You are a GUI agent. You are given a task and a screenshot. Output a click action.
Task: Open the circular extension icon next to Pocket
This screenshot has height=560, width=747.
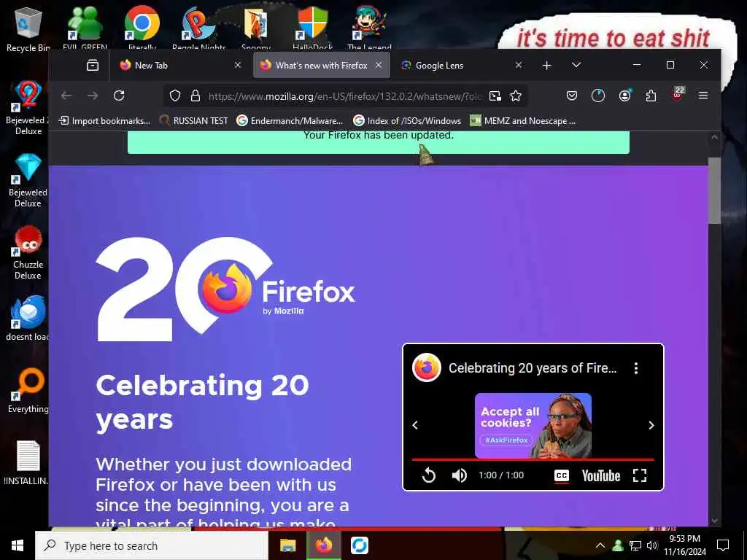(x=598, y=96)
